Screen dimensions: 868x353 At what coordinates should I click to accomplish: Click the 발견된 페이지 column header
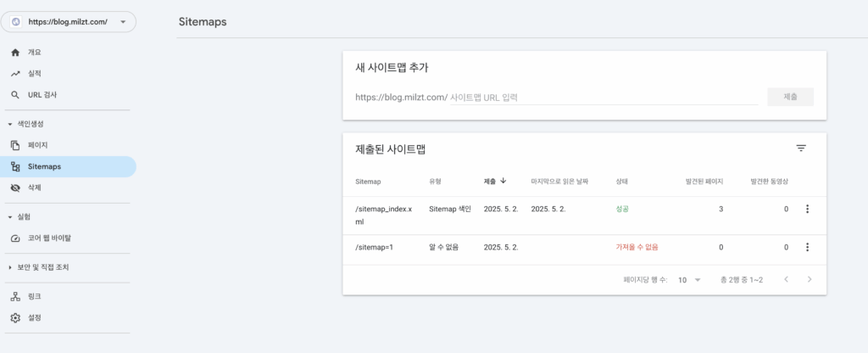(704, 182)
